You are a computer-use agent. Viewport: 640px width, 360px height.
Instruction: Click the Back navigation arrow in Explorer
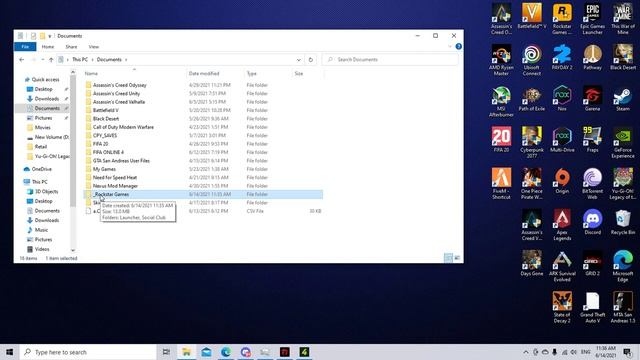[22, 60]
